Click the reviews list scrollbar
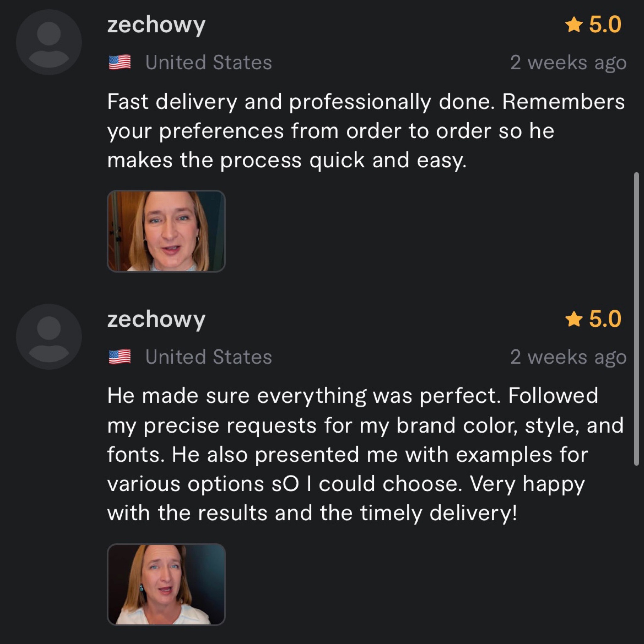 636,318
